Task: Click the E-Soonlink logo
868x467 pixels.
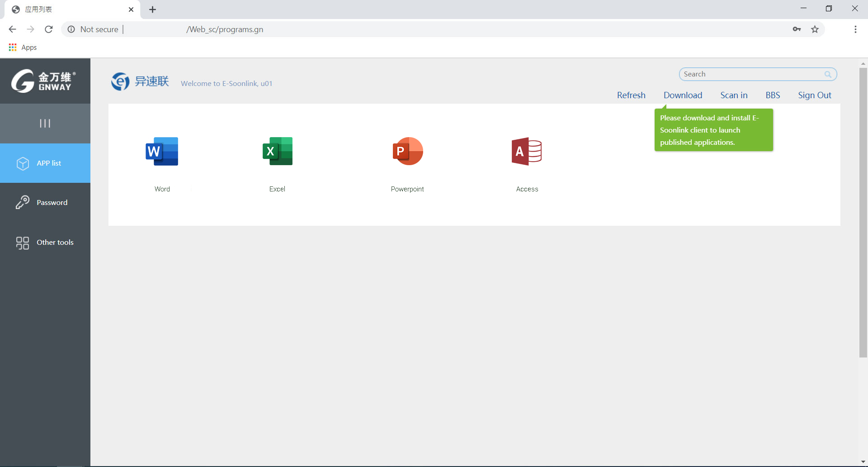Action: tap(140, 81)
